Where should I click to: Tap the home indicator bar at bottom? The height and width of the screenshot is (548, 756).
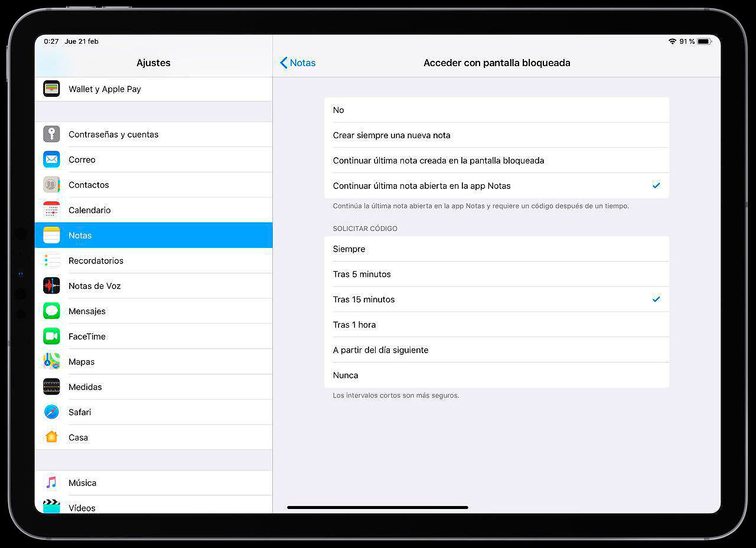pyautogui.click(x=377, y=507)
